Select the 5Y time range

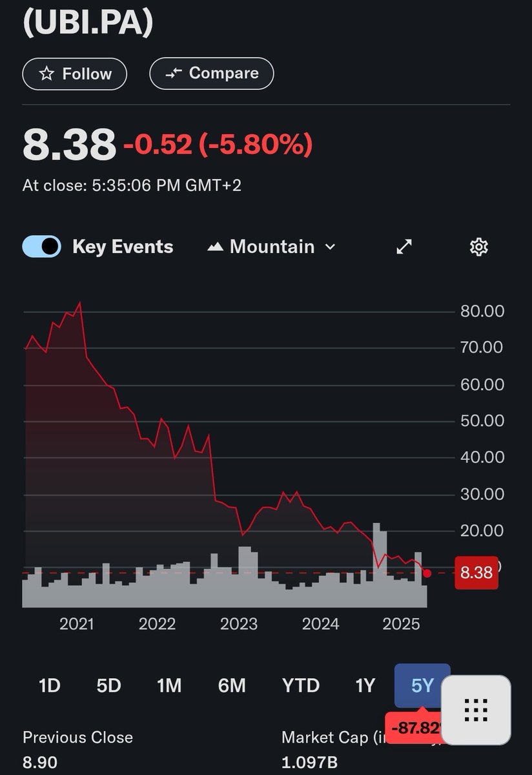[x=422, y=685]
